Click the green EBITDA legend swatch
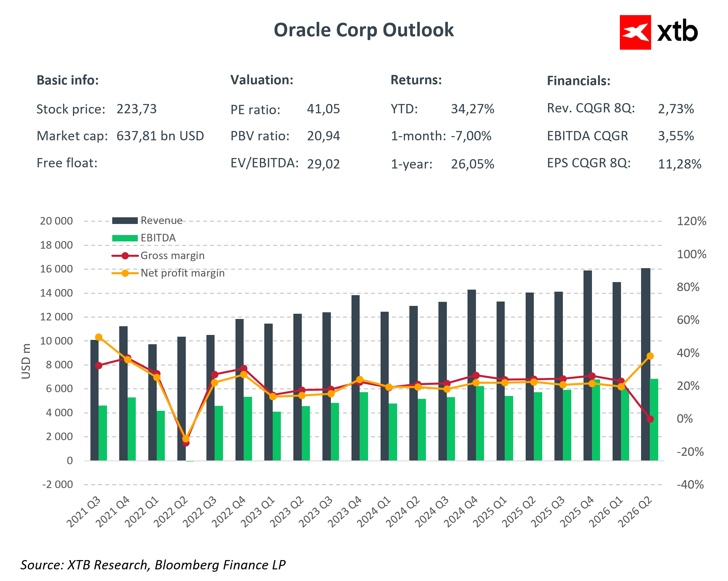 [125, 238]
